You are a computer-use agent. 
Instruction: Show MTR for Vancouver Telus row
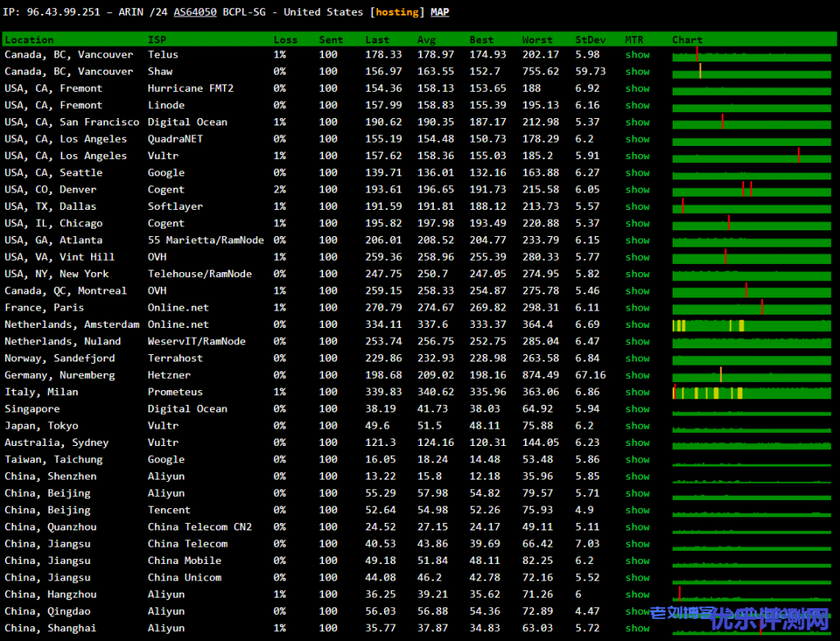pos(637,55)
